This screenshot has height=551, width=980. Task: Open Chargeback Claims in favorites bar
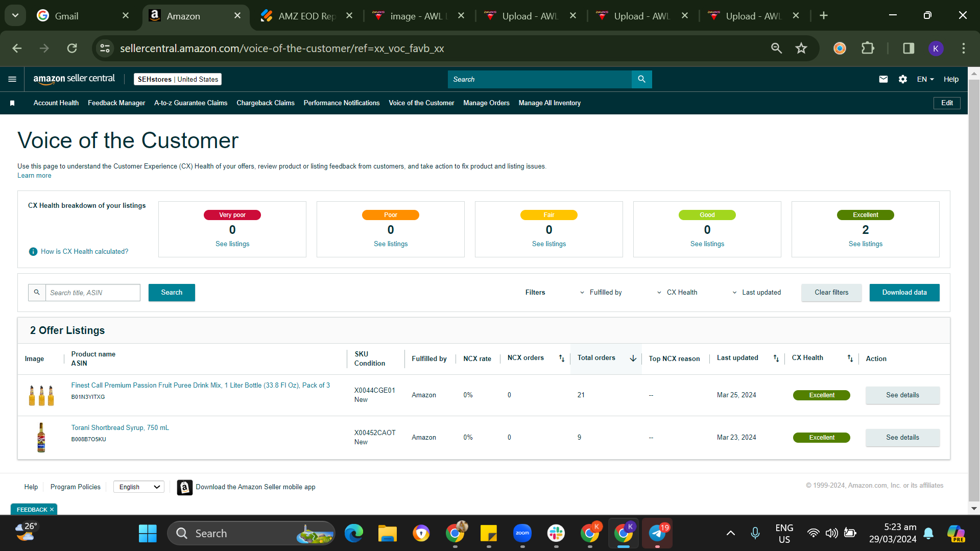click(266, 103)
